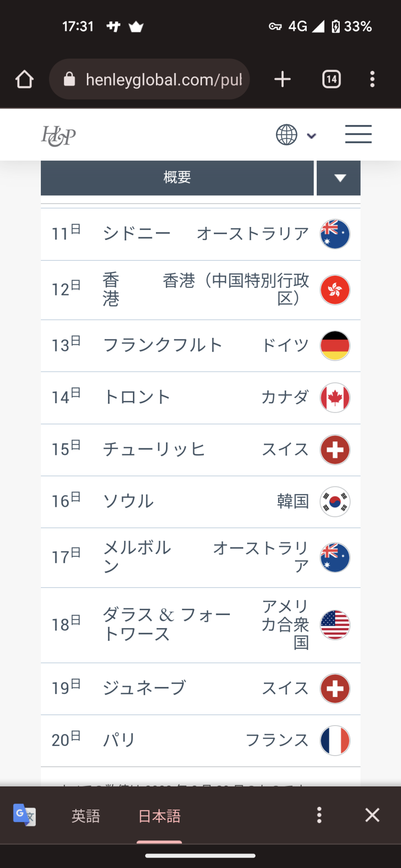The image size is (401, 868).
Task: Tap the South Korea flag icon
Action: coord(335,502)
